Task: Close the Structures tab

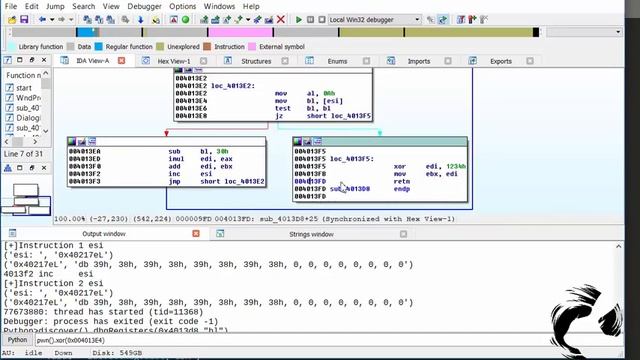Action: pyautogui.click(x=284, y=61)
